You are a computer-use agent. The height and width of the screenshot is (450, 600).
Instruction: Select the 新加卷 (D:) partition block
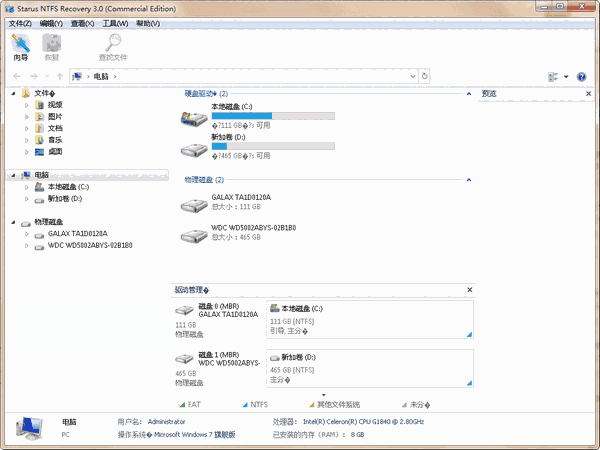(370, 368)
